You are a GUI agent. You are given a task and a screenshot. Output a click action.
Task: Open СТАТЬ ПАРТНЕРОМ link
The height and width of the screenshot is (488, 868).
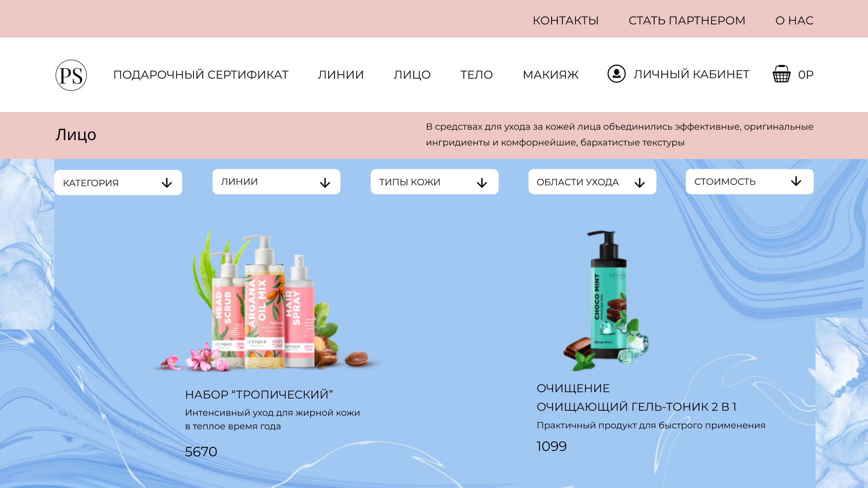(687, 20)
